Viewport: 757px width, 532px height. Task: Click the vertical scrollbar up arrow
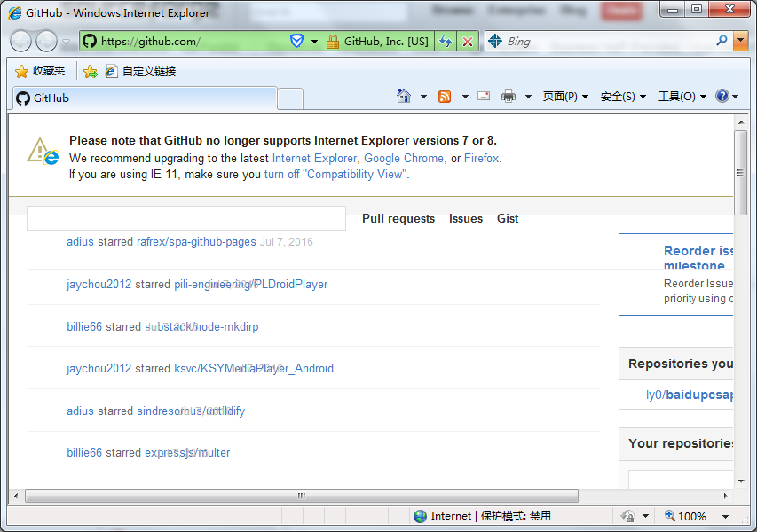[x=741, y=122]
